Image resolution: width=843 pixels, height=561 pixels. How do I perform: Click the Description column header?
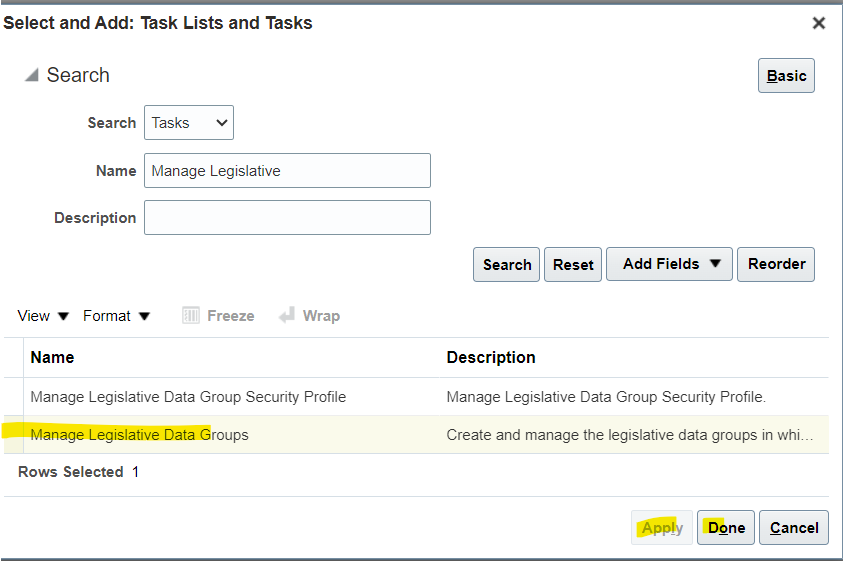pos(490,358)
